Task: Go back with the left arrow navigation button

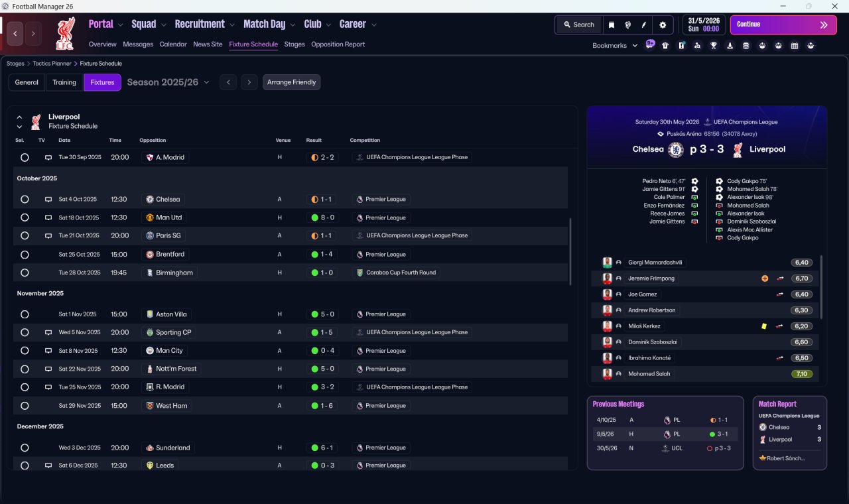Action: pos(16,34)
